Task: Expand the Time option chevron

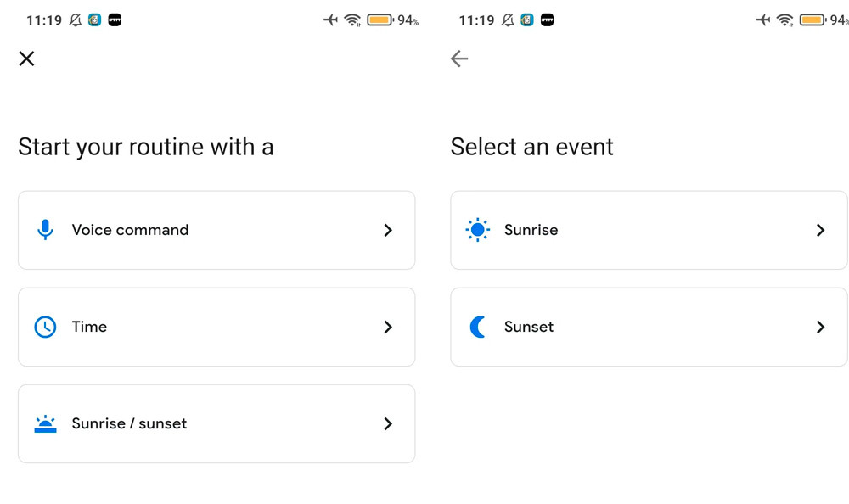Action: pyautogui.click(x=388, y=327)
